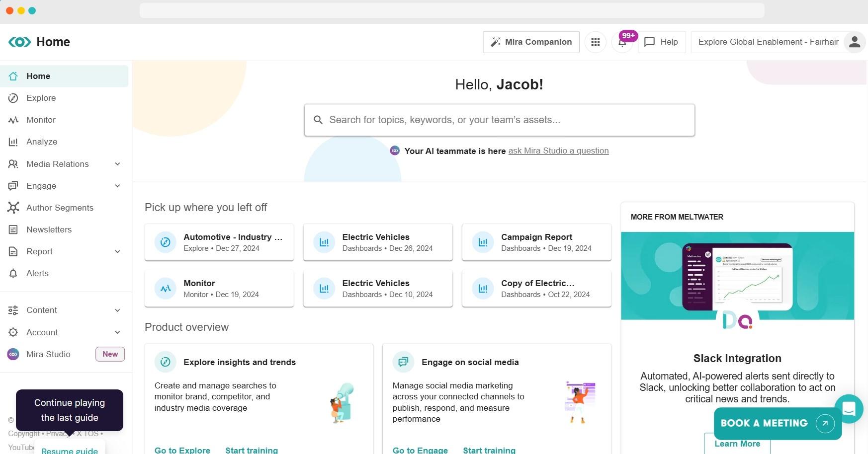The height and width of the screenshot is (454, 868).
Task: Click the Author Segments network icon
Action: (x=13, y=208)
